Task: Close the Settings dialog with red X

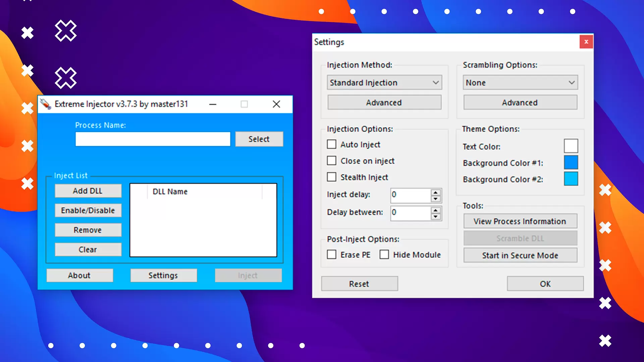Action: (x=586, y=42)
